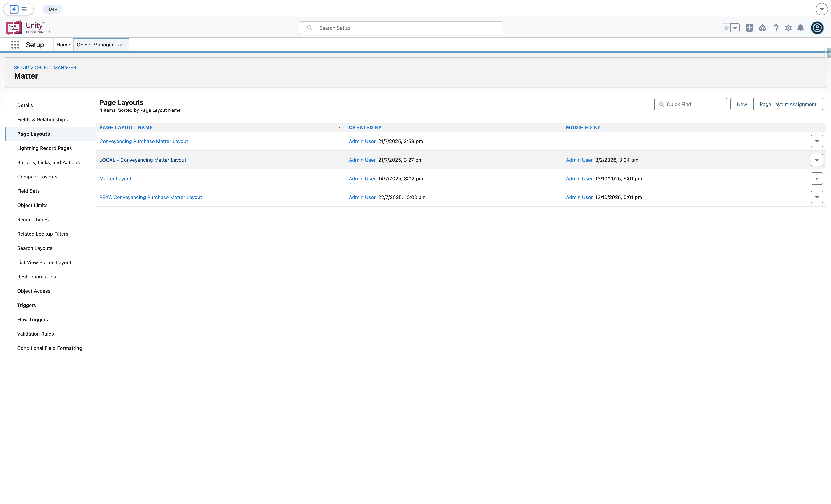Open the global actions plus icon
Viewport: 831px width, 504px height.
(749, 28)
